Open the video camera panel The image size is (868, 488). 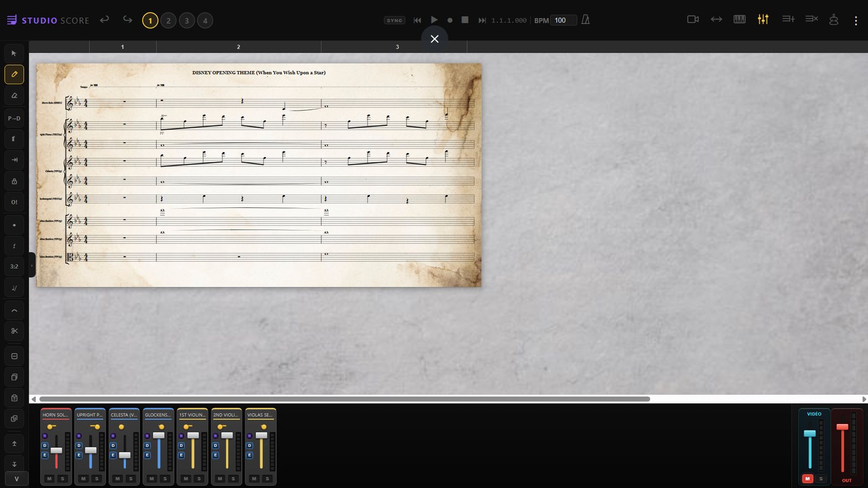[x=693, y=20]
